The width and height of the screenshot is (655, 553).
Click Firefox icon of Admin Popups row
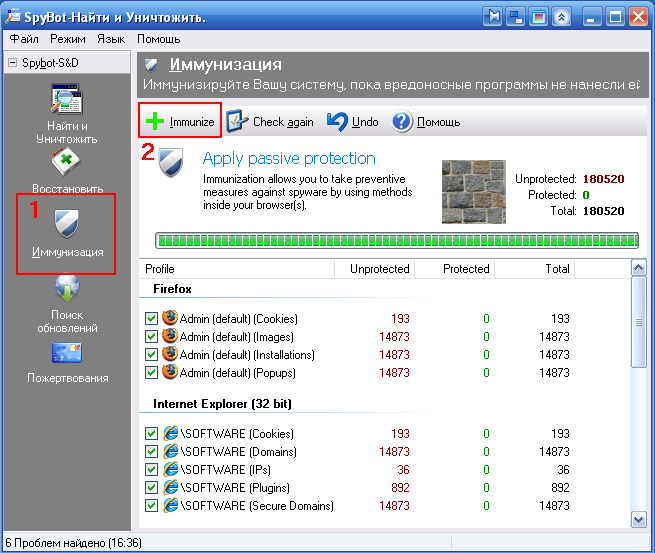click(170, 372)
